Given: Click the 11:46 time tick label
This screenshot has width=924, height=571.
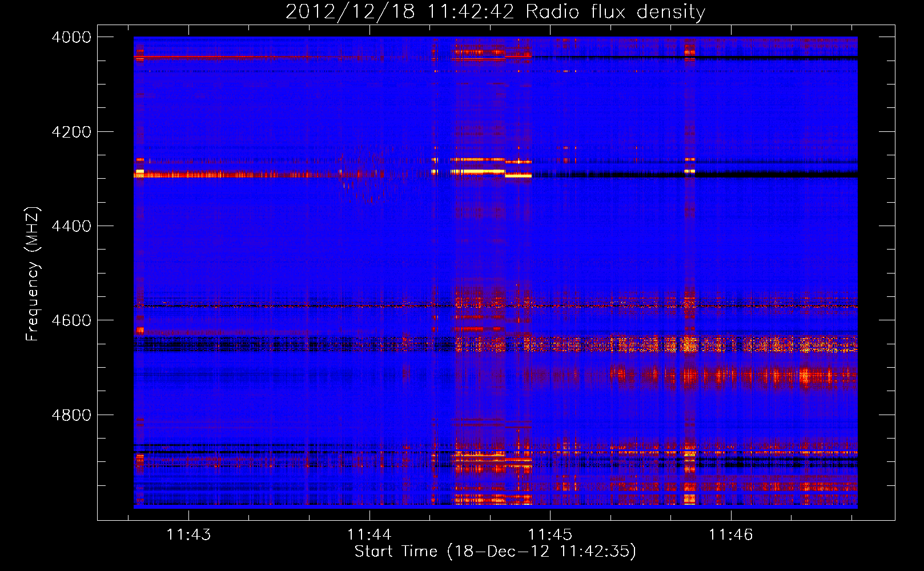Looking at the screenshot, I should (730, 534).
